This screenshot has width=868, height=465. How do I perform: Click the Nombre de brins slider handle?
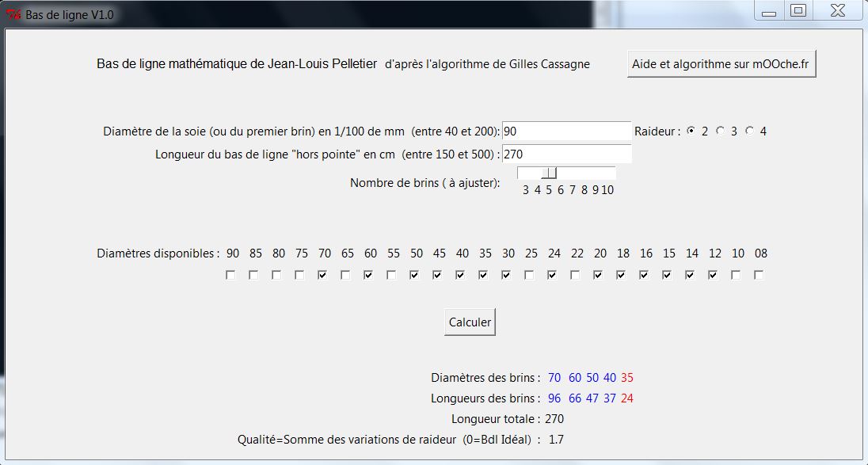pos(549,173)
